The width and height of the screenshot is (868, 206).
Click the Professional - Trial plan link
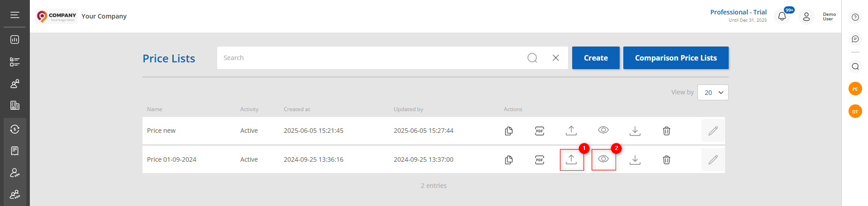tap(738, 12)
